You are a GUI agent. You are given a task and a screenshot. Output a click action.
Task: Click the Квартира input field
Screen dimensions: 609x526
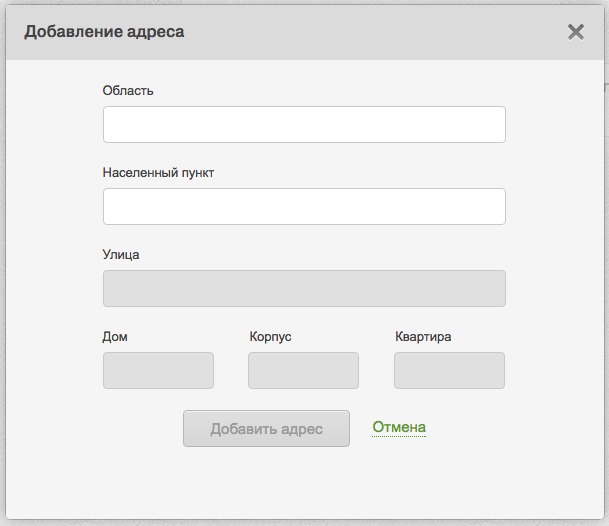click(449, 370)
